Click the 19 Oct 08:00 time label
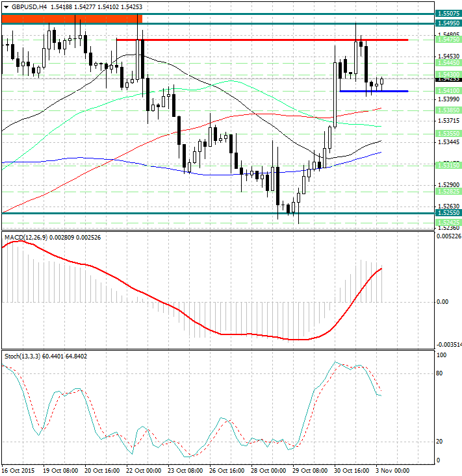This screenshot has height=476, width=462. point(60,470)
